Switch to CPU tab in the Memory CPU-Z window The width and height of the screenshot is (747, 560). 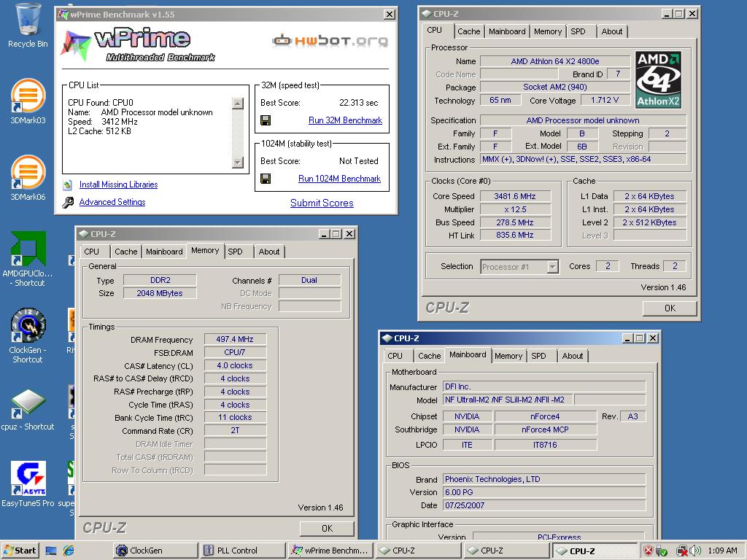[x=91, y=252]
